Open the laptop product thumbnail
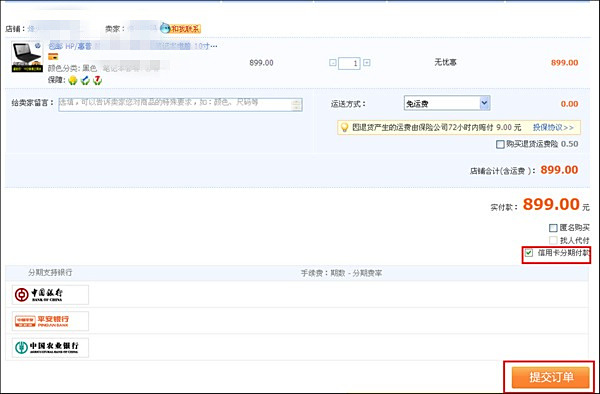Screen dimensions: 600x394 [x=27, y=57]
